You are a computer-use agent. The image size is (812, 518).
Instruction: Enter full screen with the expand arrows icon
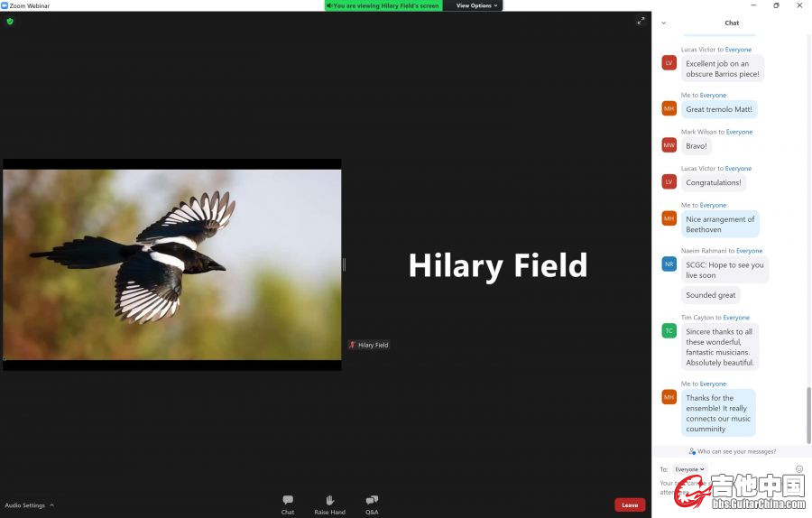click(641, 21)
